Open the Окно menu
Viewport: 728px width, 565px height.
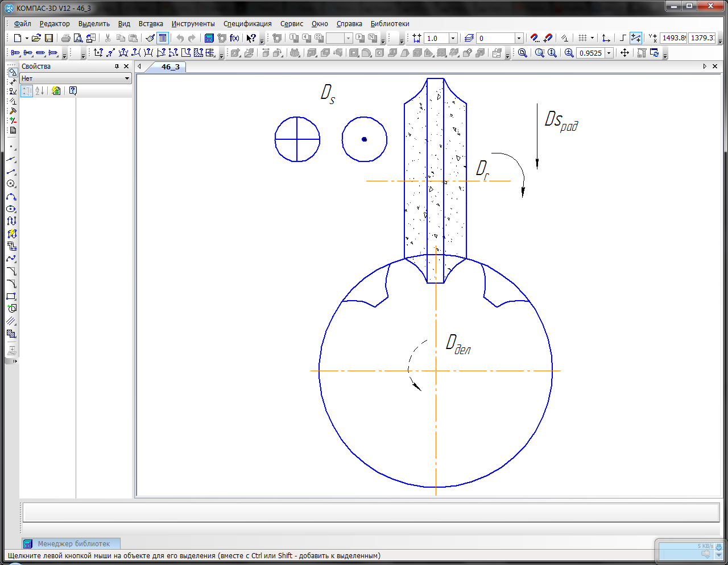pyautogui.click(x=320, y=24)
